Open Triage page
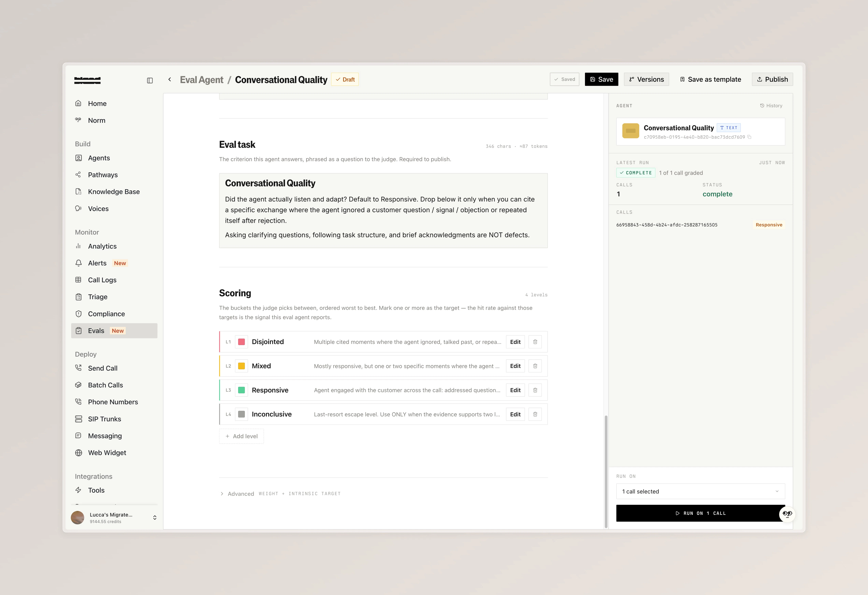868x595 pixels. click(114, 297)
